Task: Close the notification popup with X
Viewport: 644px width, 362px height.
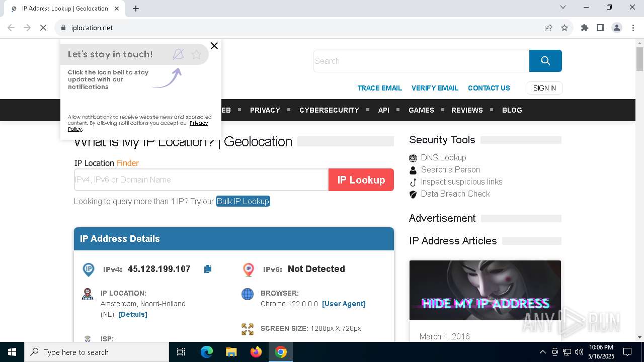Action: coord(214,46)
